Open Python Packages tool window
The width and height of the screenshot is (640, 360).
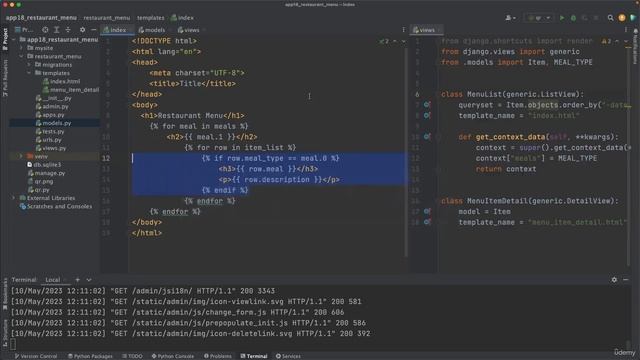pyautogui.click(x=90, y=356)
